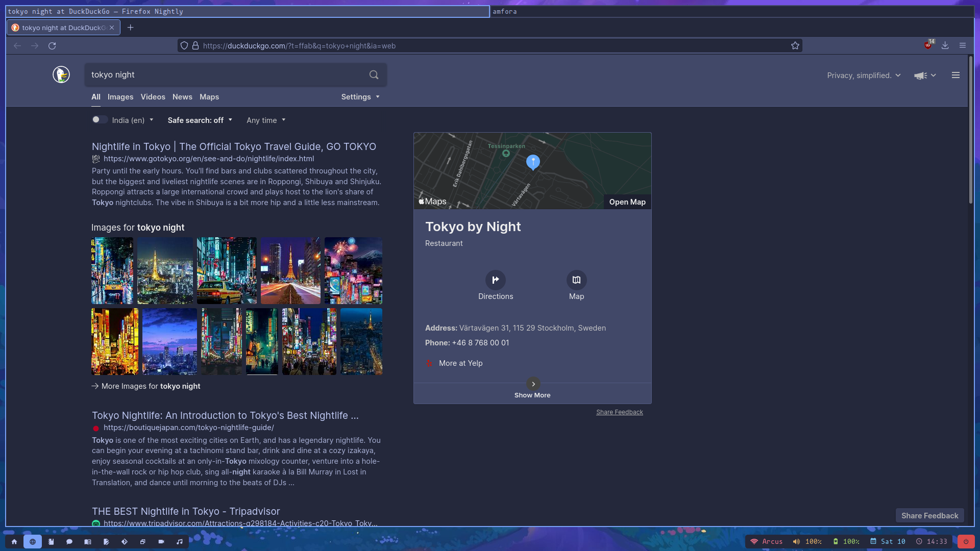The image size is (980, 551).
Task: Switch to the Videos tab
Action: [153, 97]
